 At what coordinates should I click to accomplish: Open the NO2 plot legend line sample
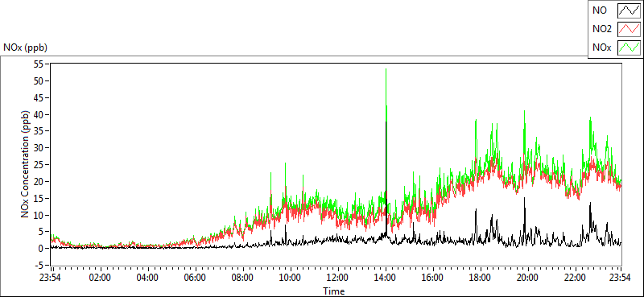click(x=630, y=29)
